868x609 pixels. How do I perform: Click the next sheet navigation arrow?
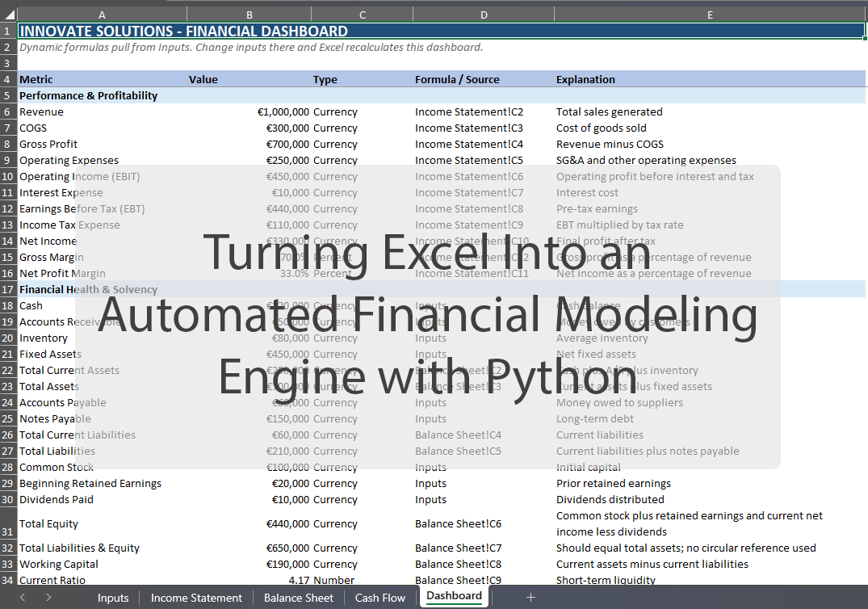[48, 598]
